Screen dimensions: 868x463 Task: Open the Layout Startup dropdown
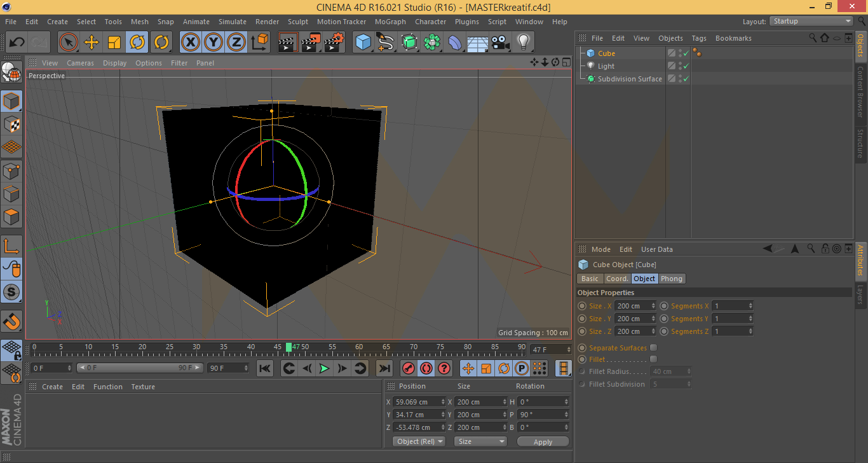811,21
